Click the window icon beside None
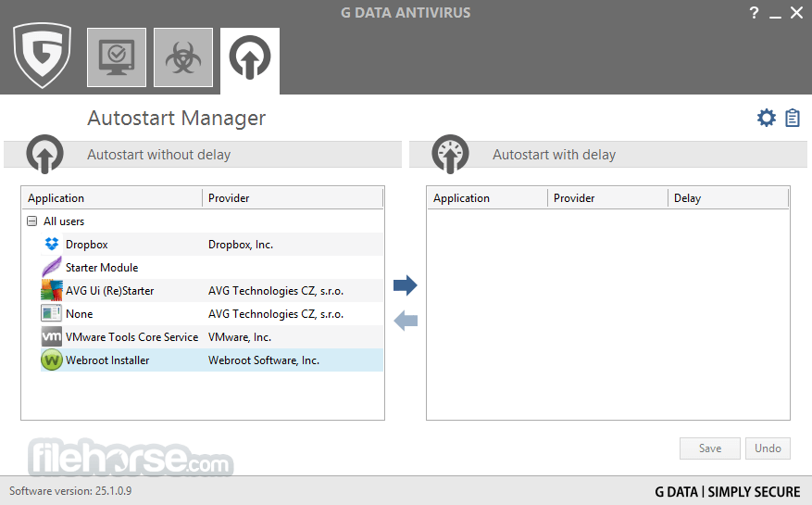812x505 pixels. coord(52,313)
